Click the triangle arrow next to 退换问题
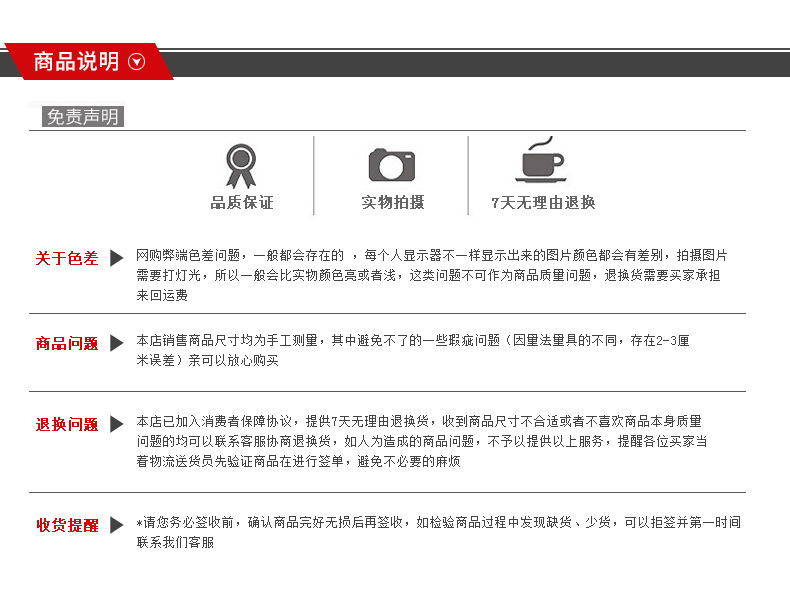 [117, 424]
